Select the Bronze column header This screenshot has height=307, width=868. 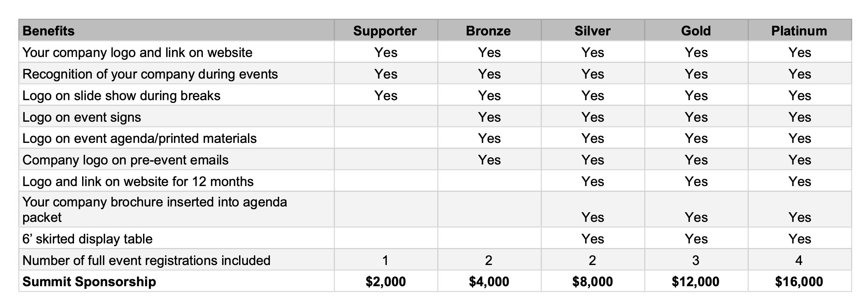click(488, 31)
